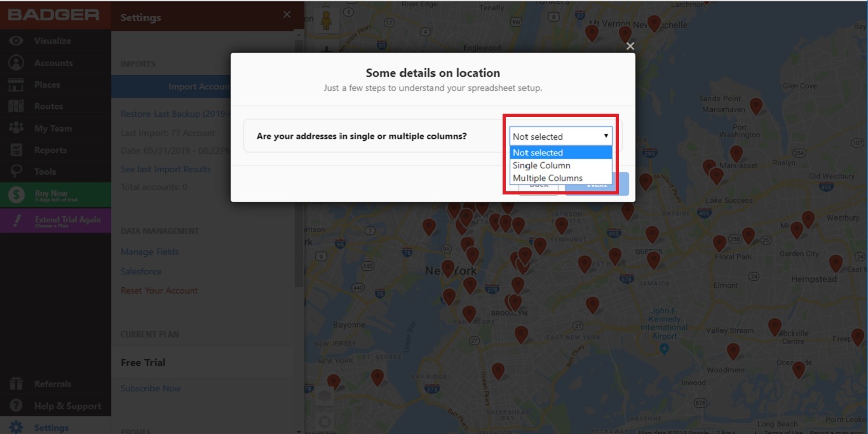Click the map pin near Woodmere
The height and width of the screenshot is (434, 868).
(x=733, y=351)
